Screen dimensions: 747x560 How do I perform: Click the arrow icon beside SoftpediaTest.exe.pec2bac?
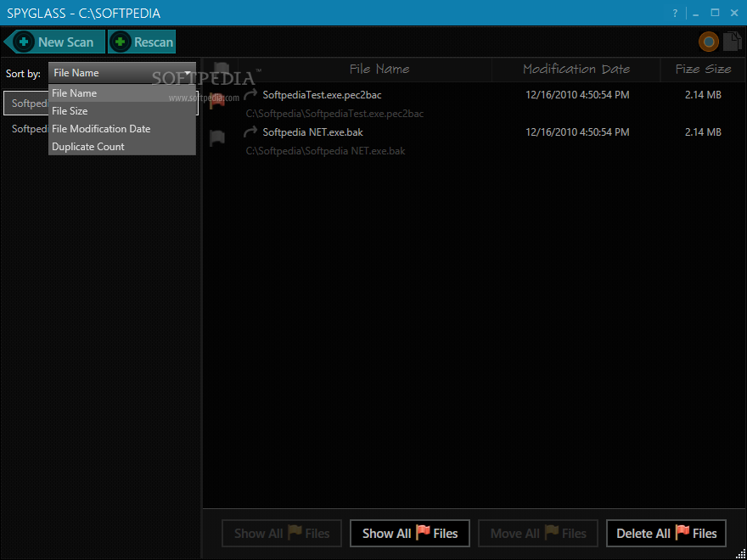click(x=250, y=95)
